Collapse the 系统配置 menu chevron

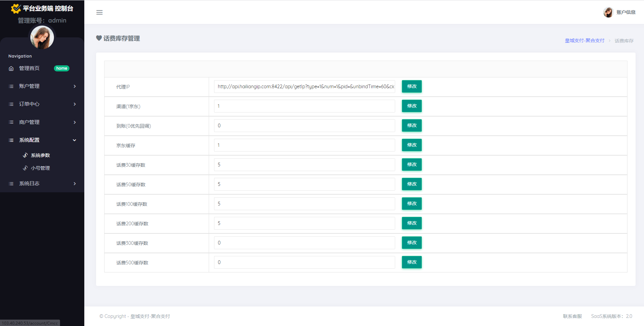tap(75, 140)
